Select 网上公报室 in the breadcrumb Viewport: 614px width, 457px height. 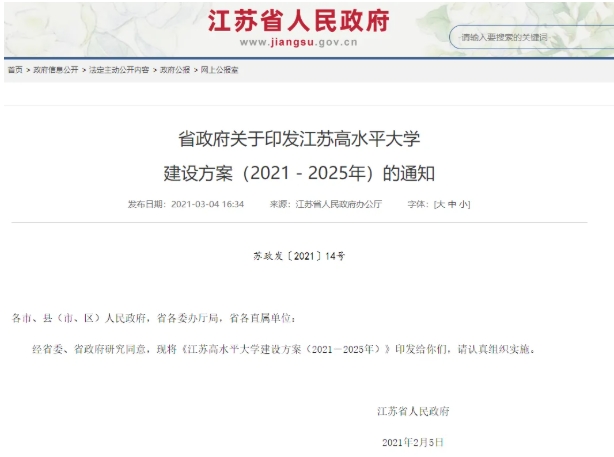click(x=219, y=70)
